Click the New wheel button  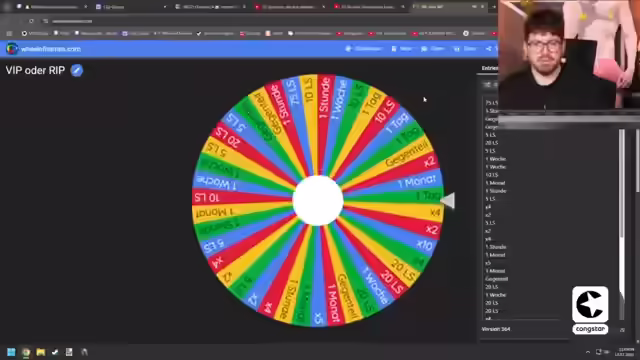click(402, 49)
